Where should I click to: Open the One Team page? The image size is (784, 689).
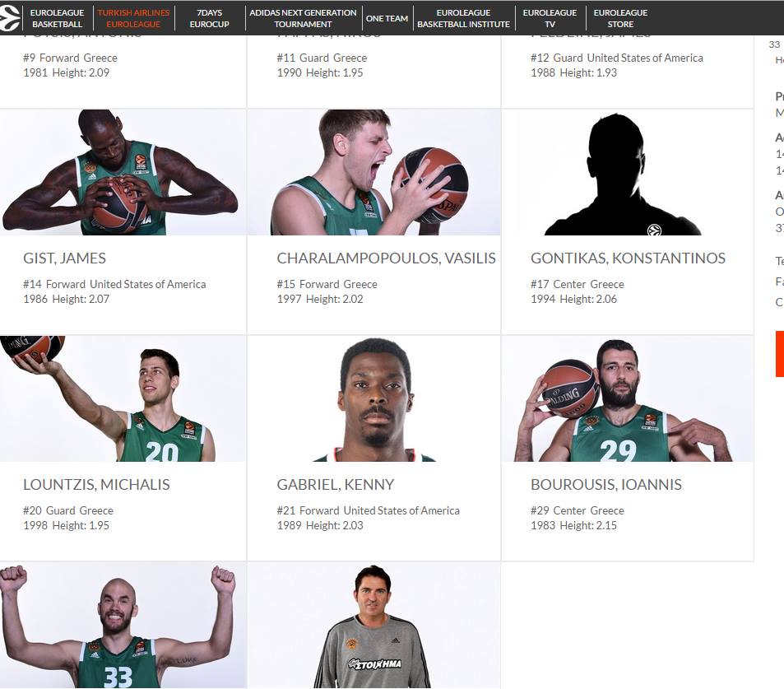point(387,18)
